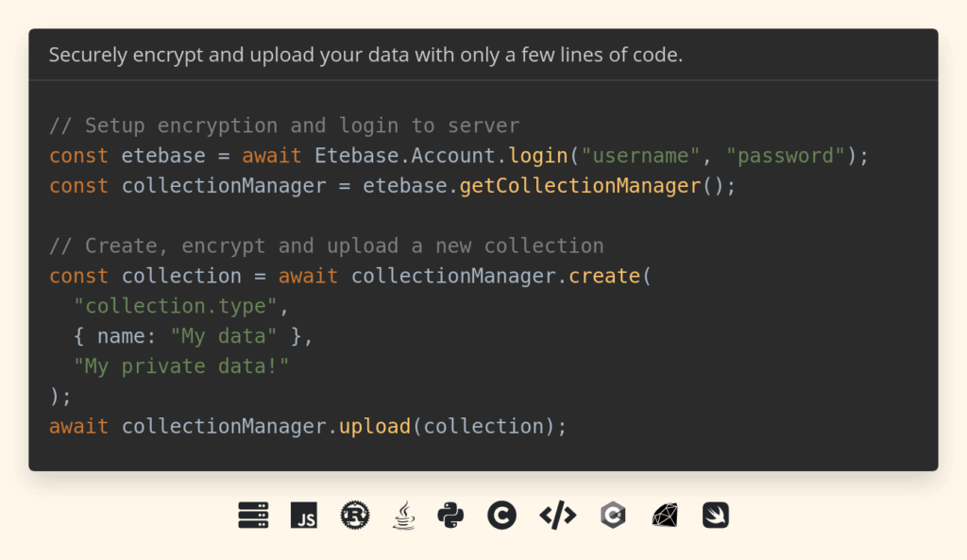Click the "Create, encrypt and upload" comment
Screen dimensions: 967x560
[x=327, y=246]
